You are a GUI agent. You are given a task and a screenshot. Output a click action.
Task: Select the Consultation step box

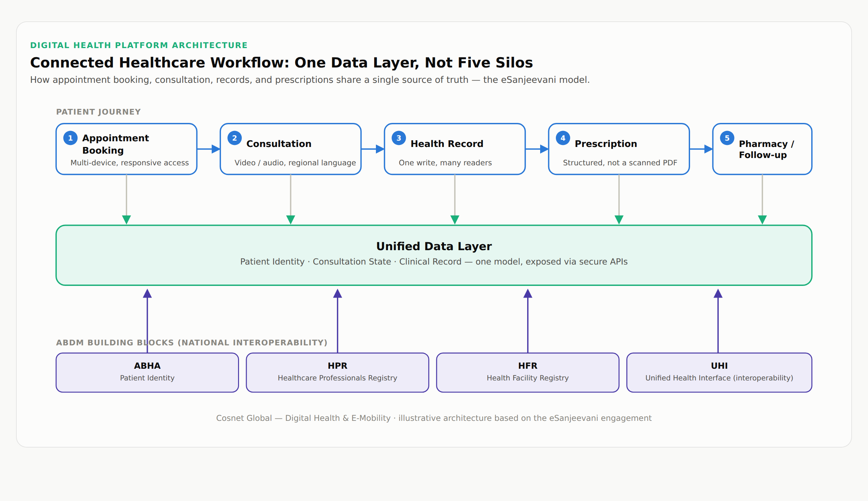pos(290,149)
